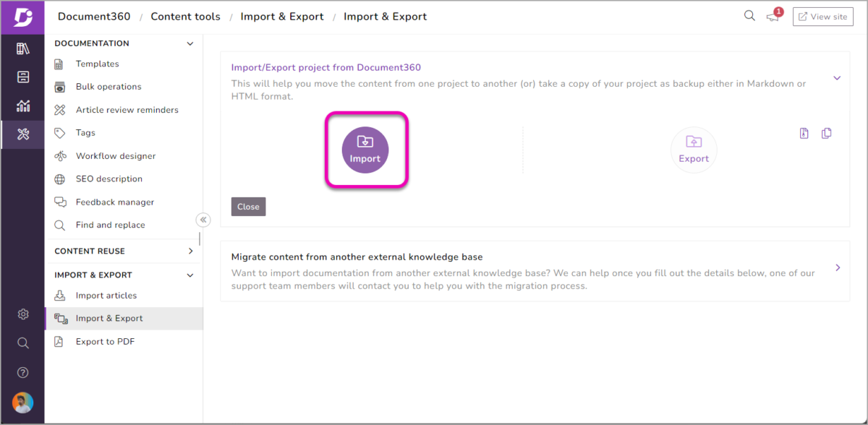Click the Close button

coord(248,206)
